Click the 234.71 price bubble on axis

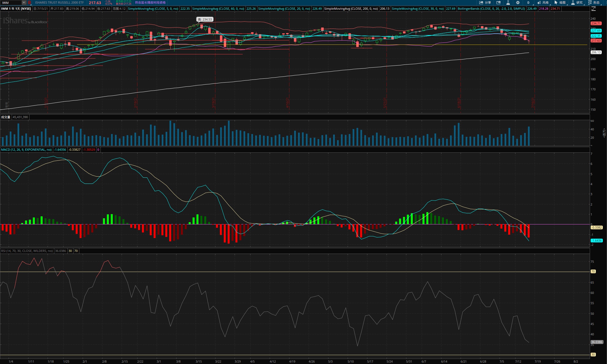tap(596, 23)
